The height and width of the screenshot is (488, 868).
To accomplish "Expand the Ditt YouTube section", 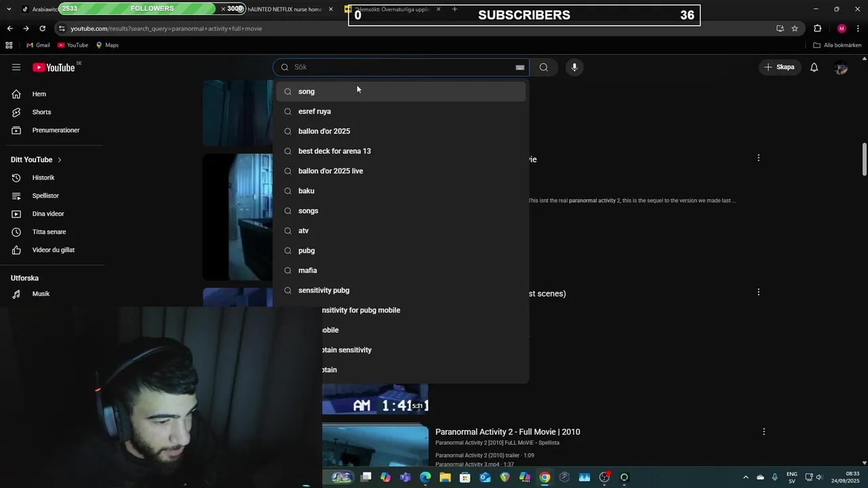I will click(x=36, y=160).
